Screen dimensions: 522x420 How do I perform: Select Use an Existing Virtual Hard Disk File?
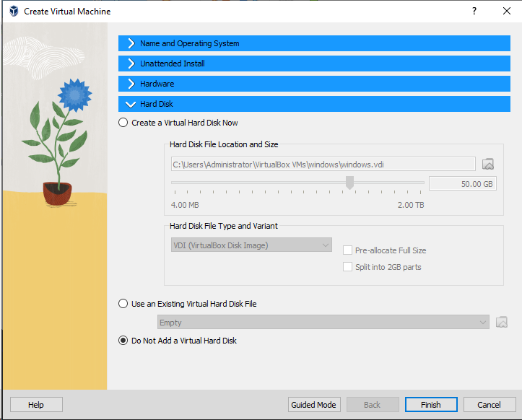(x=123, y=304)
